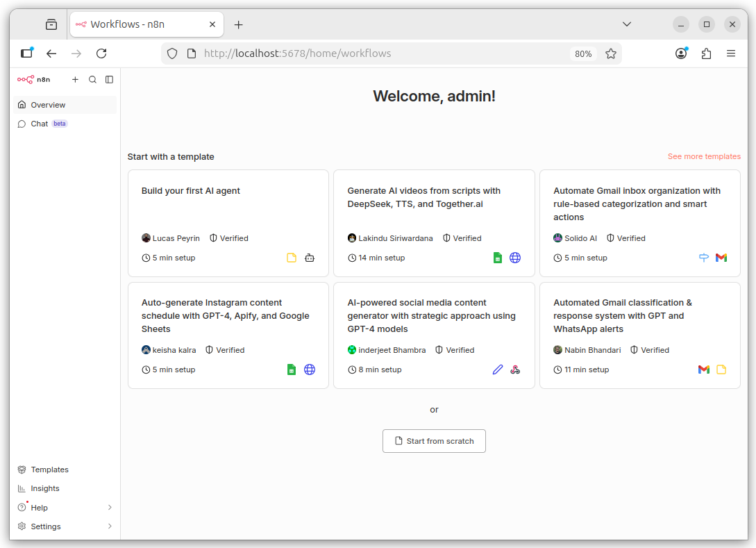Expand the Settings submenu chevron
Viewport: 756px width, 548px height.
[x=110, y=526]
